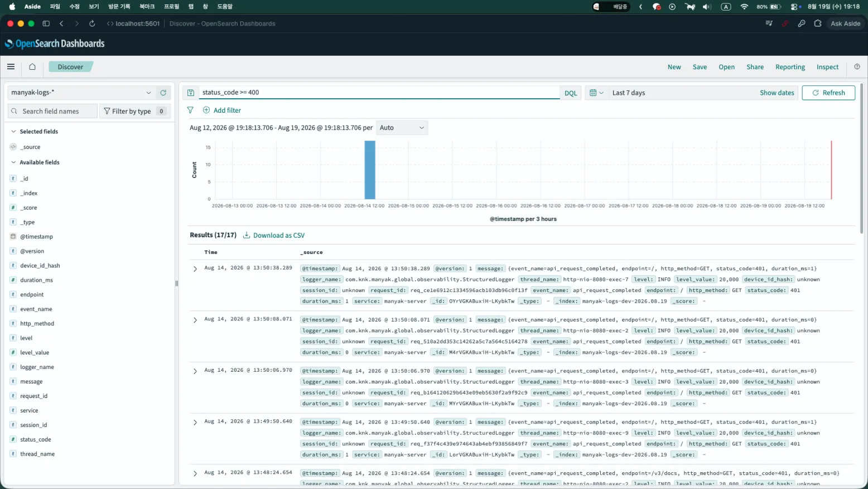The image size is (868, 489).
Task: Click the Share link
Action: [x=755, y=67]
